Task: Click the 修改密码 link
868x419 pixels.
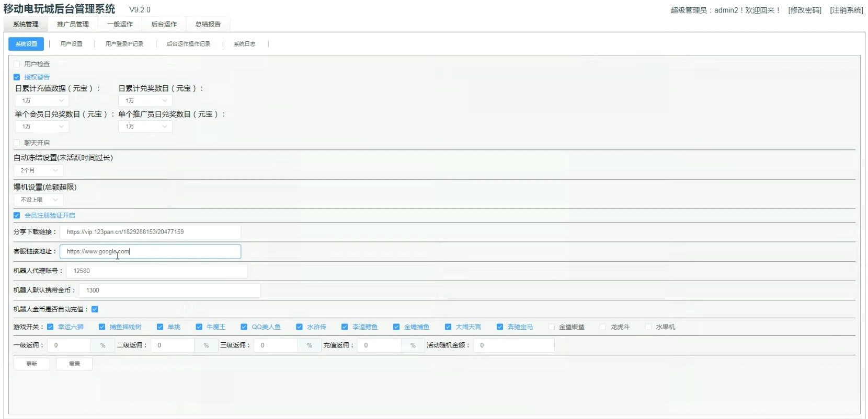Action: click(805, 10)
